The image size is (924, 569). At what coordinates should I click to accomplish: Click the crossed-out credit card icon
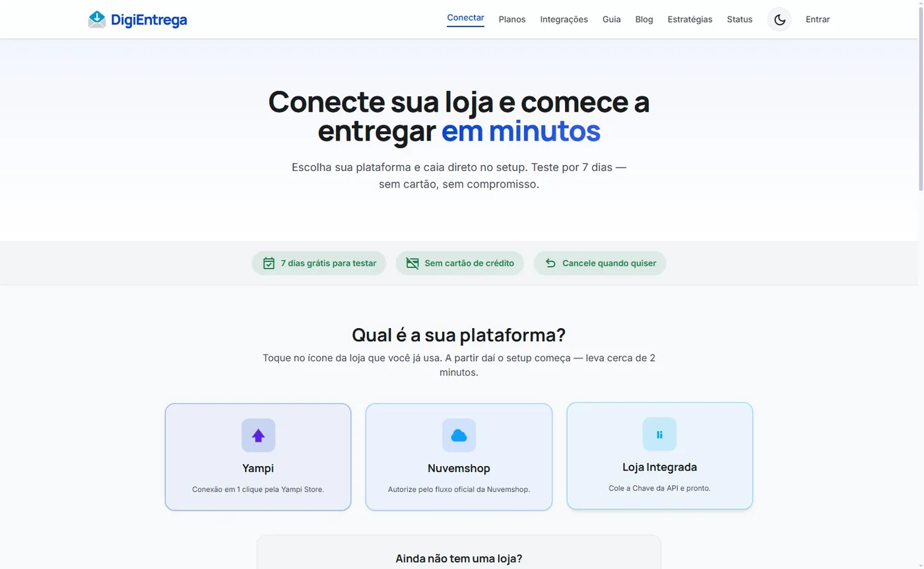412,263
